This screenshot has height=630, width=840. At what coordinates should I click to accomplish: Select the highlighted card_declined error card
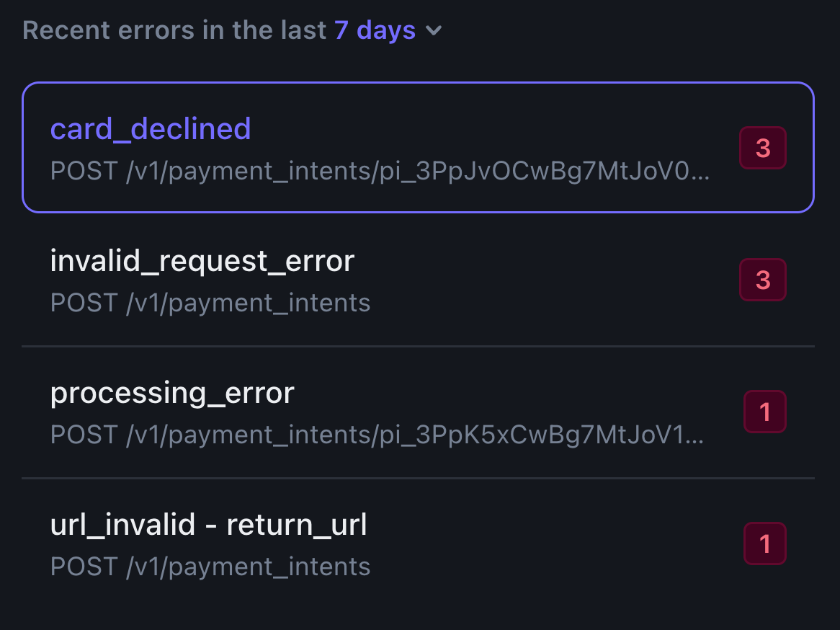point(504,148)
